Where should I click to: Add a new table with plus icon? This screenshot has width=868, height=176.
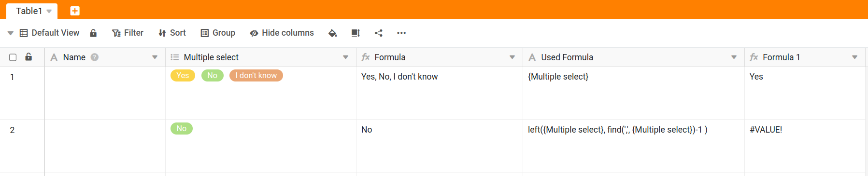point(75,11)
